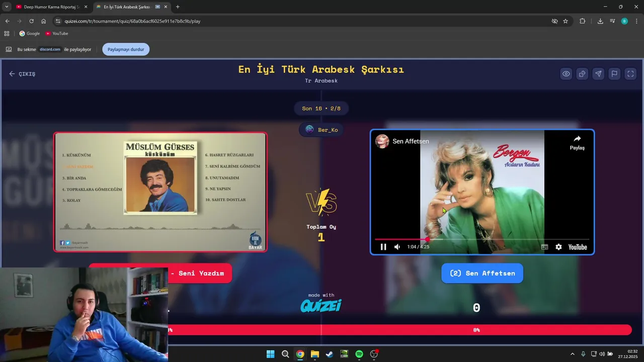Click the site info icon in the address bar
The image size is (644, 362).
(x=58, y=21)
